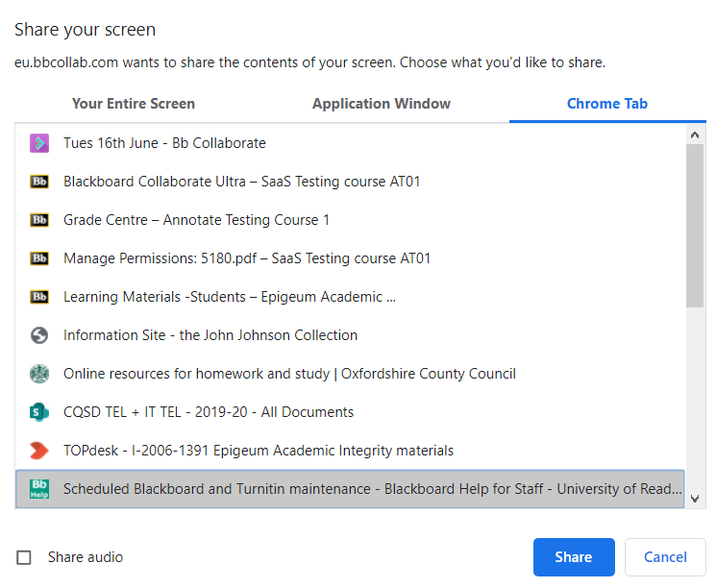Switch to Application Window tab
The image size is (716, 588).
382,104
